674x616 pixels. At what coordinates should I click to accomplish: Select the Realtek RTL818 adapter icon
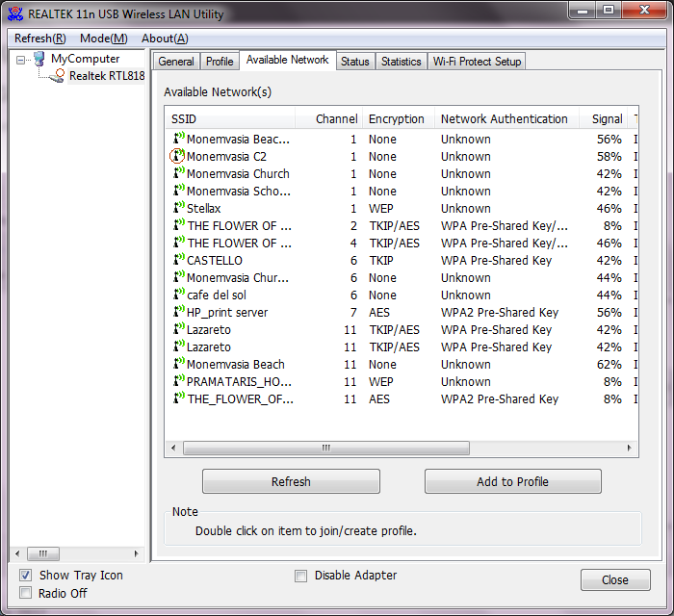click(x=58, y=76)
